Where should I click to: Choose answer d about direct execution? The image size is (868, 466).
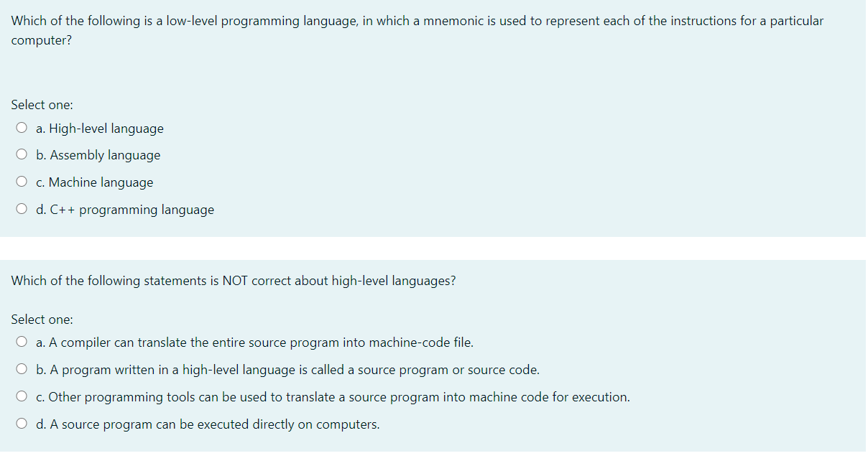click(22, 423)
